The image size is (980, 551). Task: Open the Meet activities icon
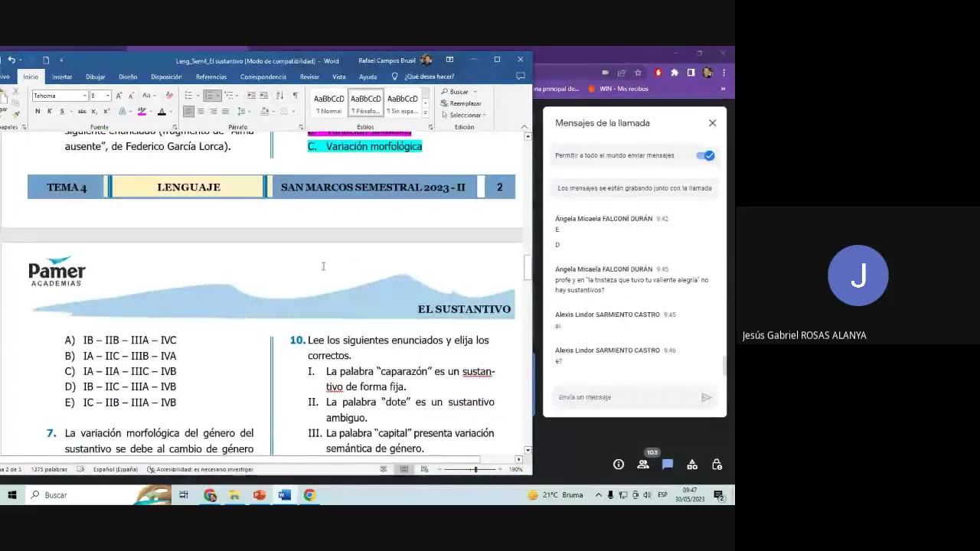point(692,465)
